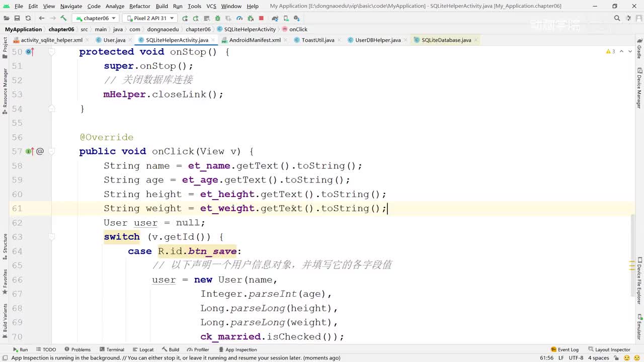Open the Problems tool window
Screen dimensions: 644x362
click(x=77, y=349)
